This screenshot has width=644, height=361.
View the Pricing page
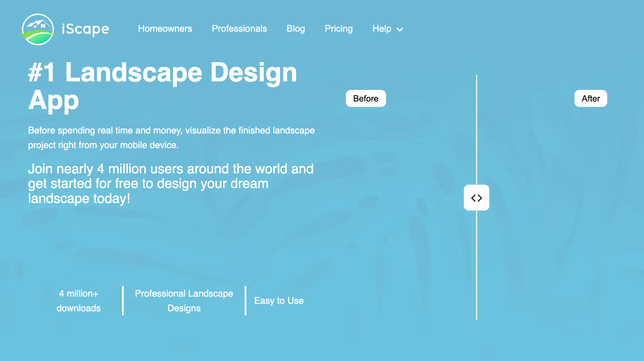339,29
